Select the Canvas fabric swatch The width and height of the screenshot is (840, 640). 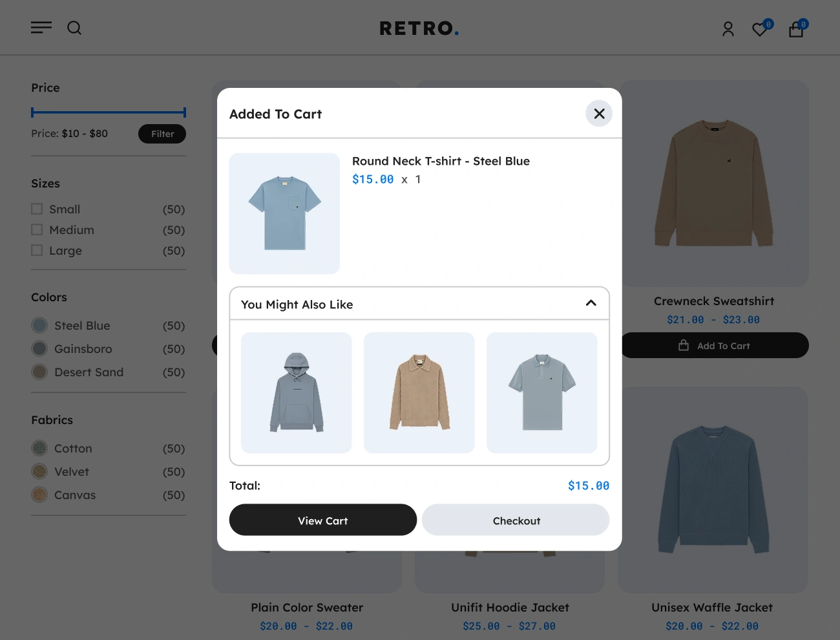[x=39, y=495]
